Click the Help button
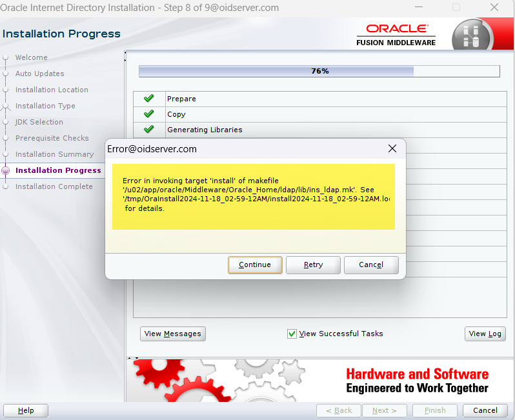The image size is (515, 420). (x=26, y=410)
